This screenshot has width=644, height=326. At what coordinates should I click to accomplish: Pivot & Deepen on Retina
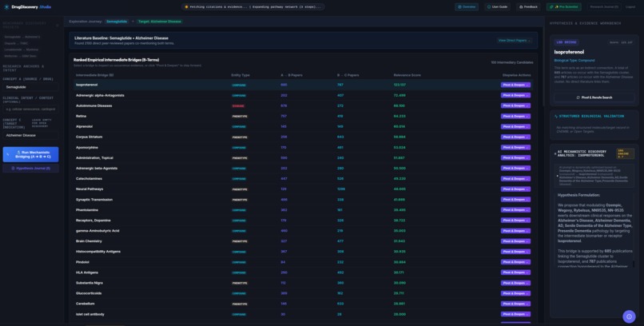coord(515,116)
